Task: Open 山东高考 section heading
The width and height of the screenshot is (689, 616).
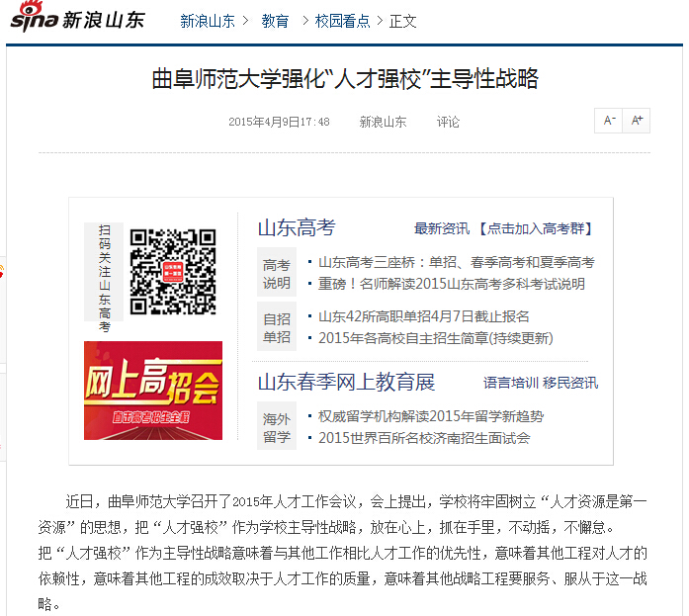Action: point(297,227)
